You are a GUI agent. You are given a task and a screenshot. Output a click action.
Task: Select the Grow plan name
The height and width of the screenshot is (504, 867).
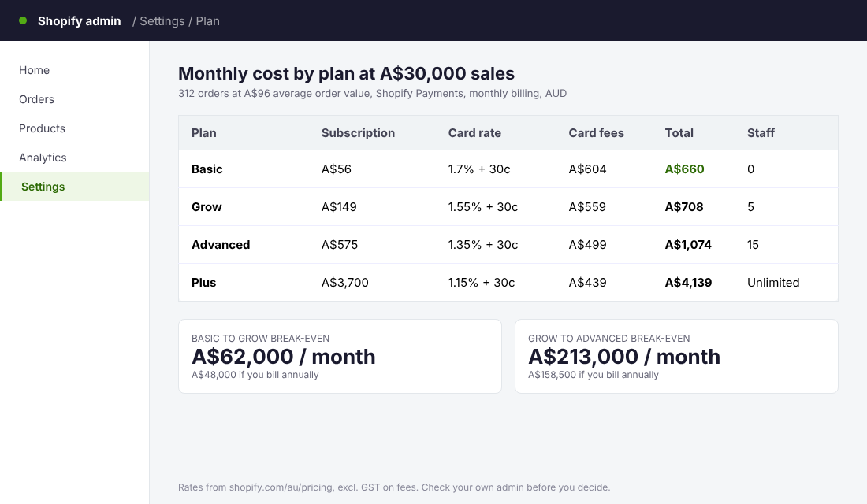(207, 206)
